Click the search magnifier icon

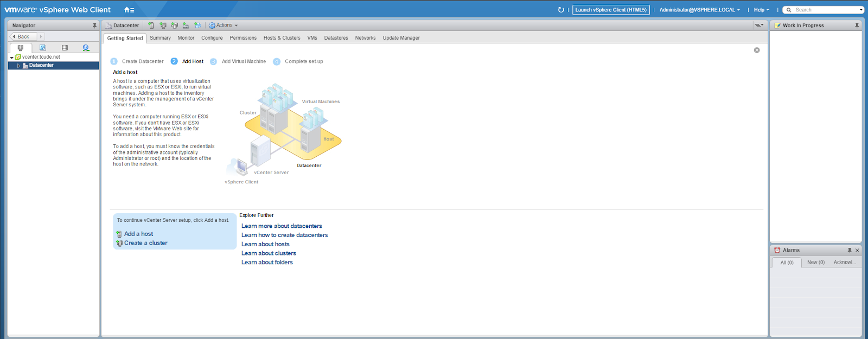[x=789, y=10]
